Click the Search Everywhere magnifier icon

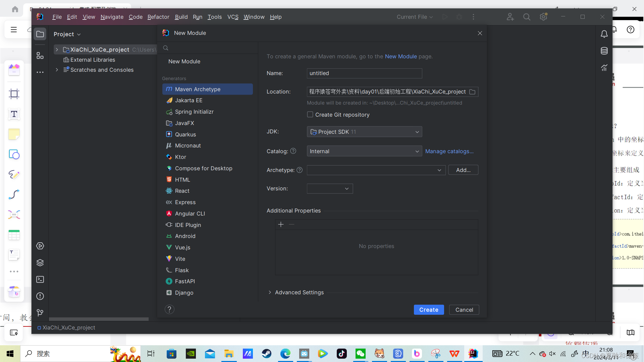pyautogui.click(x=527, y=17)
